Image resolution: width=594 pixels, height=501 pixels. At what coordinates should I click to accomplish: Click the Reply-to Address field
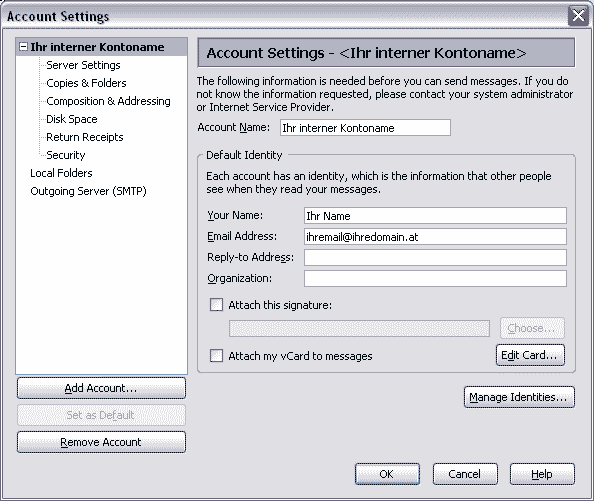(435, 258)
